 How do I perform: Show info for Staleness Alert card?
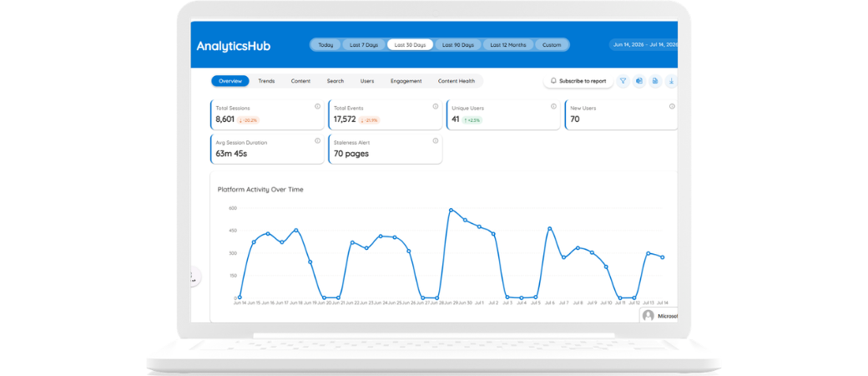436,141
